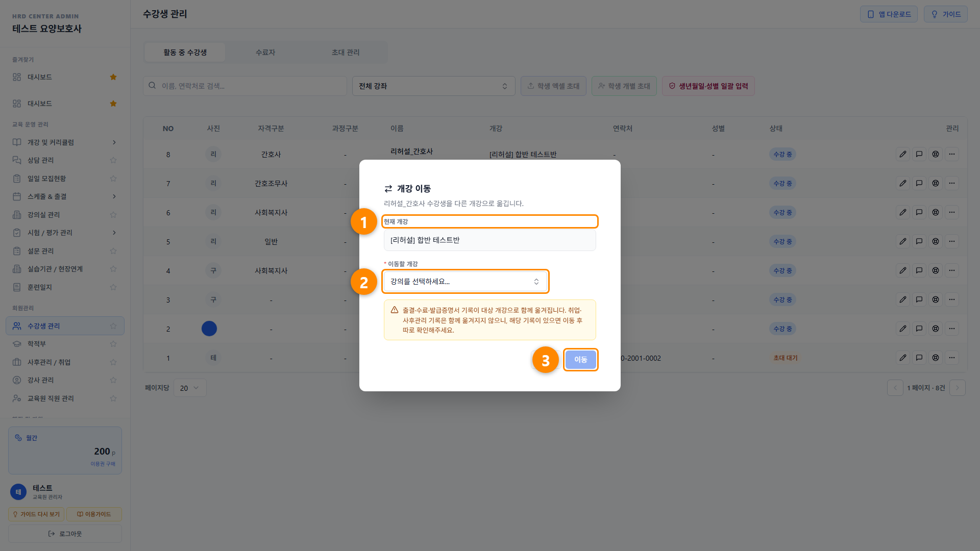Click the 현재 개강 read-only field

489,240
